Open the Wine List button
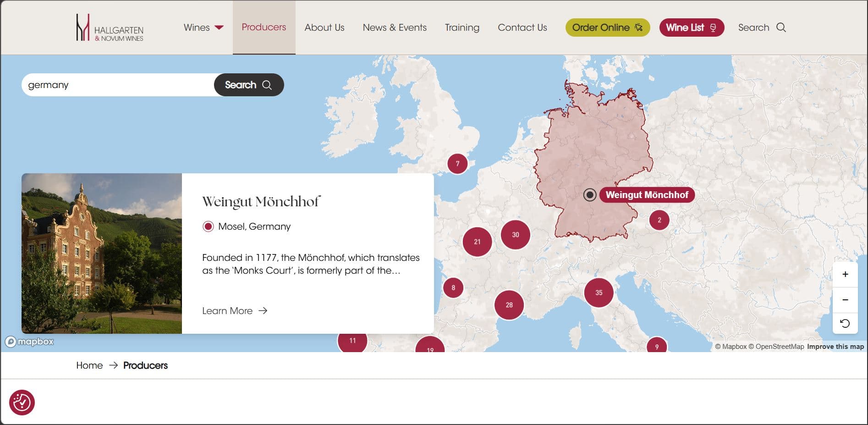868x425 pixels. [x=692, y=28]
